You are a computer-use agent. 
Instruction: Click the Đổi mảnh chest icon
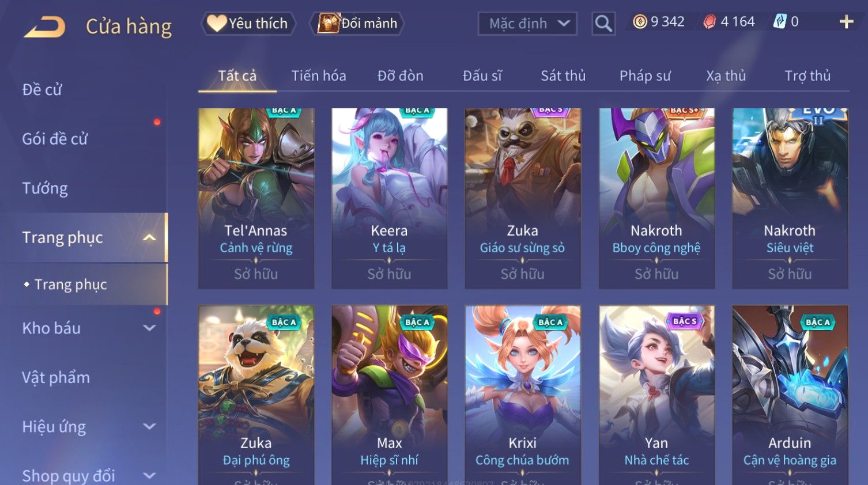pos(329,23)
